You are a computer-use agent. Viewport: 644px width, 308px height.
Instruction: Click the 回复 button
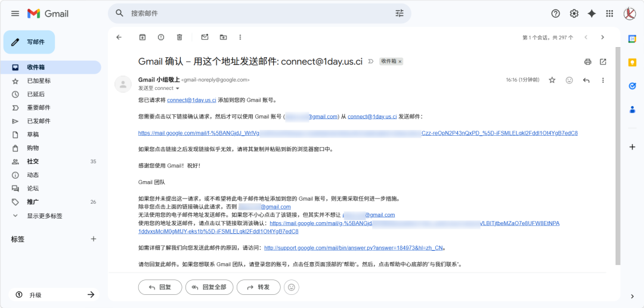[160, 287]
